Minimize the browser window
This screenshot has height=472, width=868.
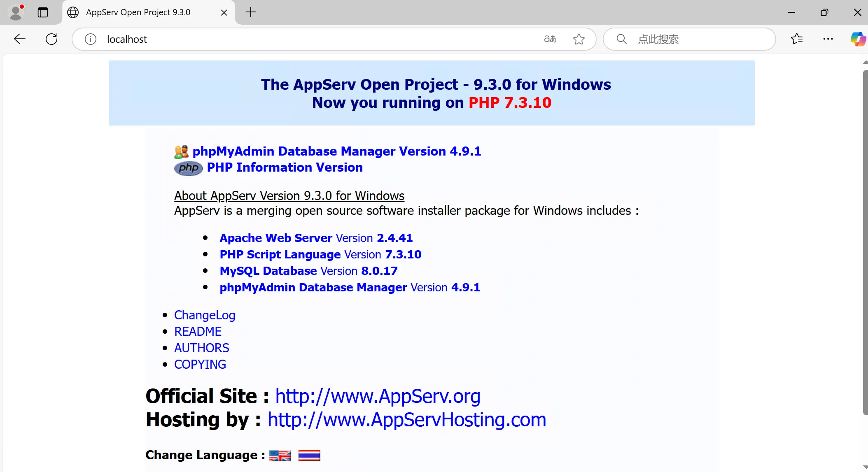coord(791,12)
